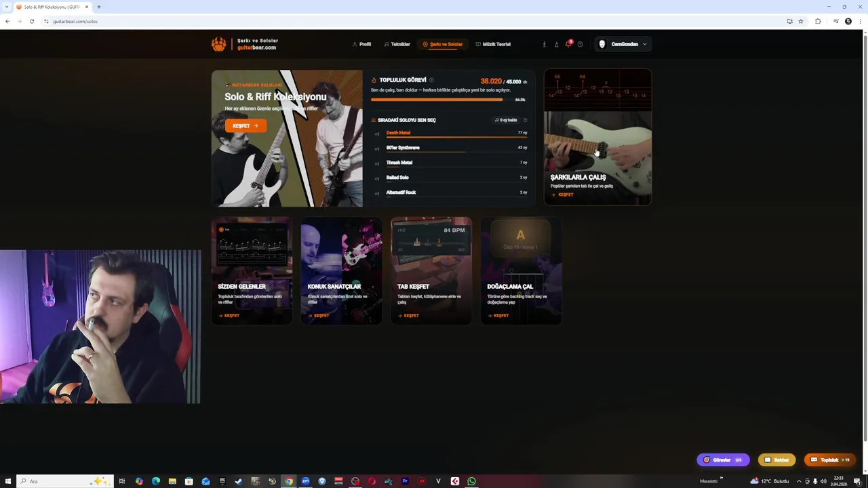Click the guitarbear paw logo
The height and width of the screenshot is (488, 868).
point(218,44)
